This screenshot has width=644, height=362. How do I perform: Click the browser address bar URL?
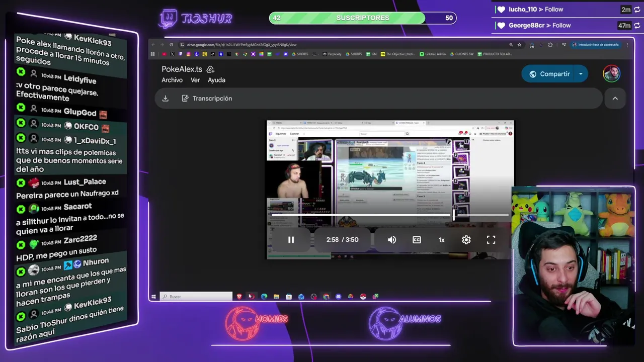tap(242, 45)
